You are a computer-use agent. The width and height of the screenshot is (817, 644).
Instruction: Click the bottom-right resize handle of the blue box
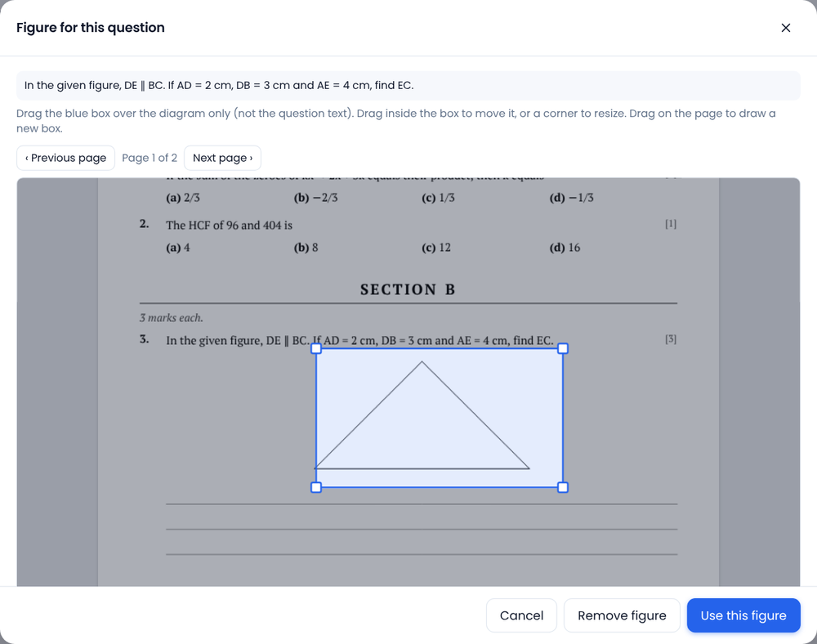(x=563, y=487)
